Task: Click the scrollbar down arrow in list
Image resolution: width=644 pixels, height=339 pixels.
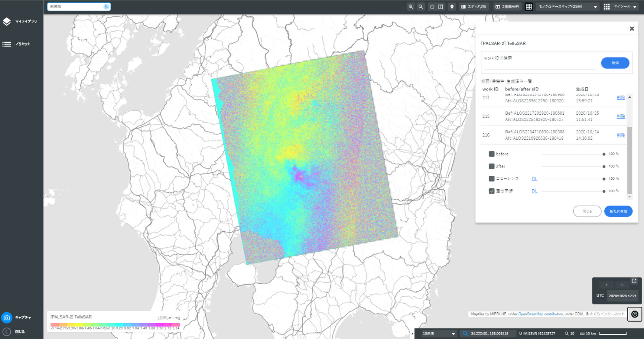Action: point(630,197)
